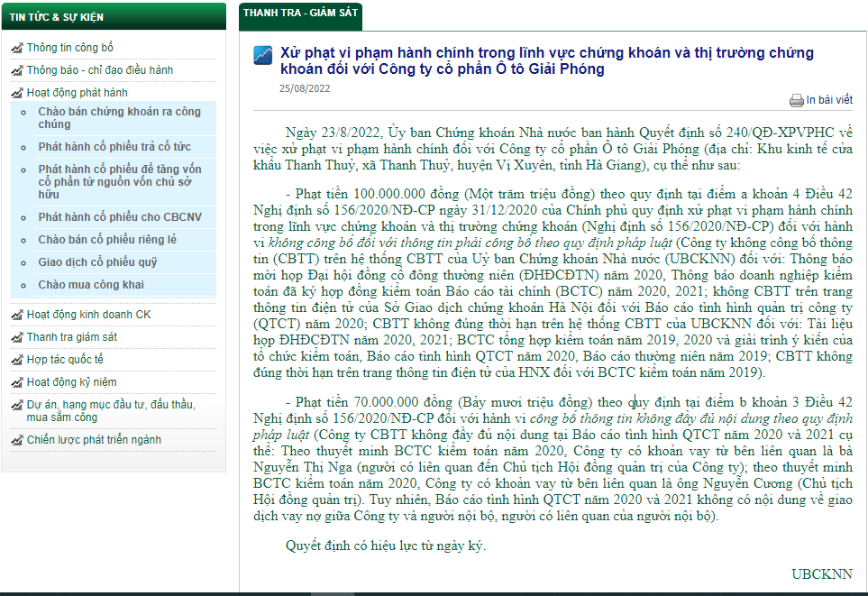868x596 pixels.
Task: Open Chiến lược phát triển ngành link
Action: click(94, 440)
